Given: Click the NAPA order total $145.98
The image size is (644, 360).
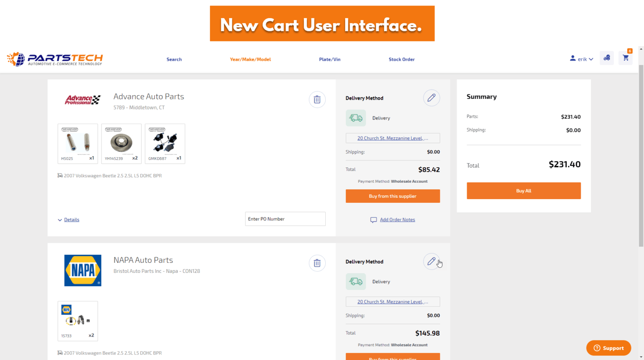Looking at the screenshot, I should (x=428, y=333).
